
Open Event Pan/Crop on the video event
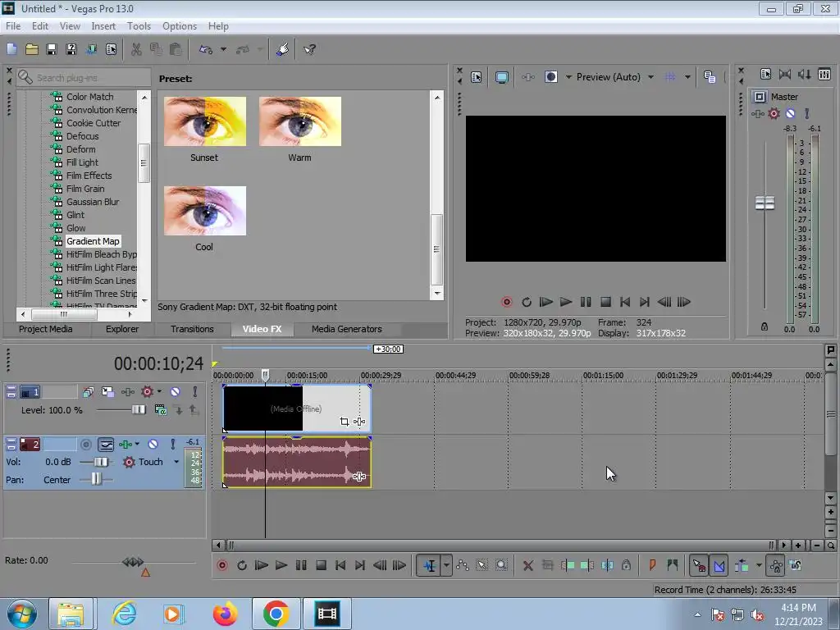point(345,422)
